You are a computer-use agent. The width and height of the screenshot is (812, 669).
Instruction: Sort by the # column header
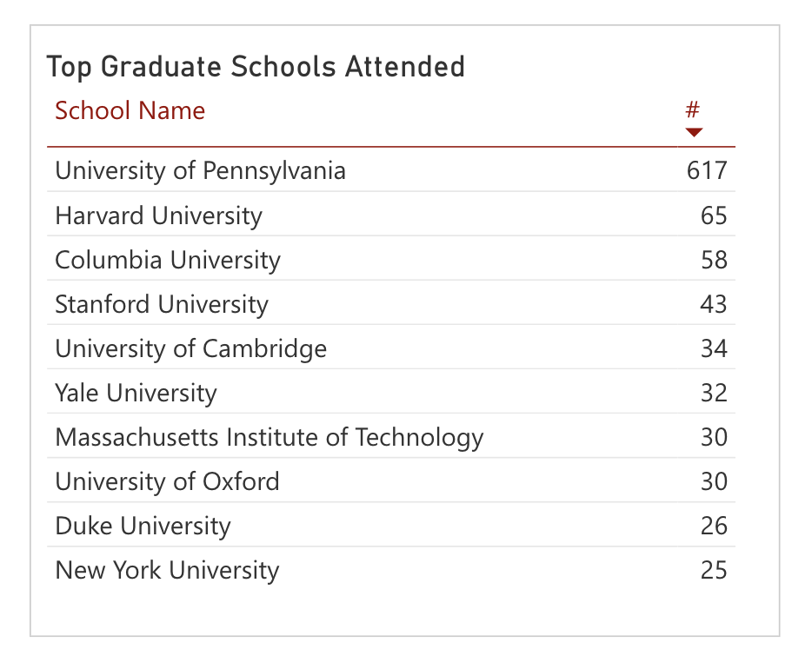coord(692,109)
